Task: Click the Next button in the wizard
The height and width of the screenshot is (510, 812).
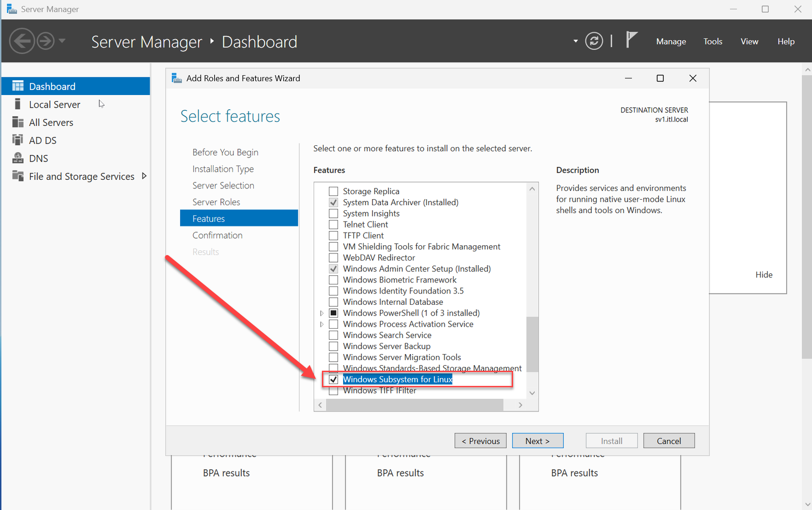Action: 537,440
